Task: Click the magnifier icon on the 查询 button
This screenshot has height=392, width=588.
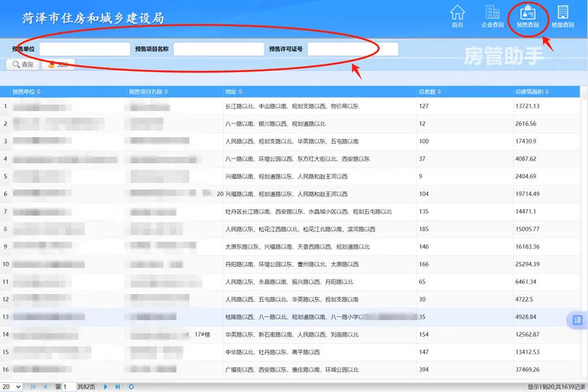Action: pyautogui.click(x=16, y=64)
